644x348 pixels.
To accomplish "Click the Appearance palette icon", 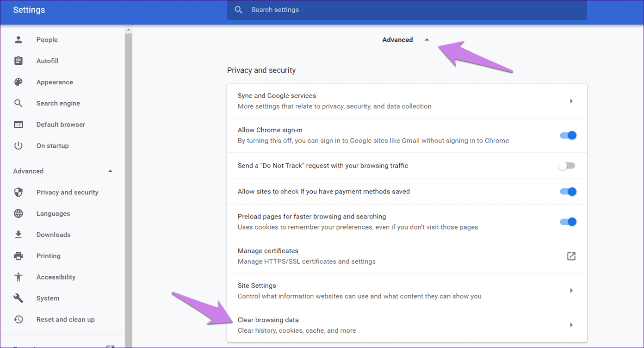I will 19,82.
